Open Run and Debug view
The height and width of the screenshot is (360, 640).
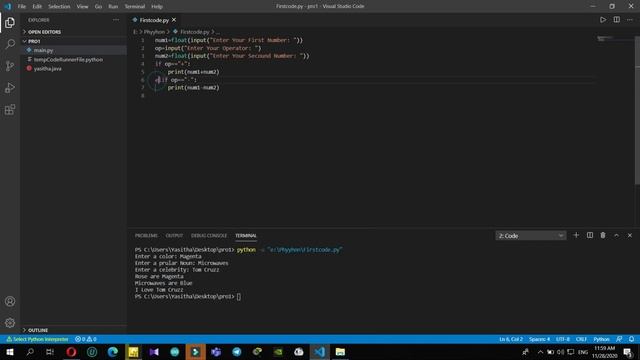click(10, 88)
